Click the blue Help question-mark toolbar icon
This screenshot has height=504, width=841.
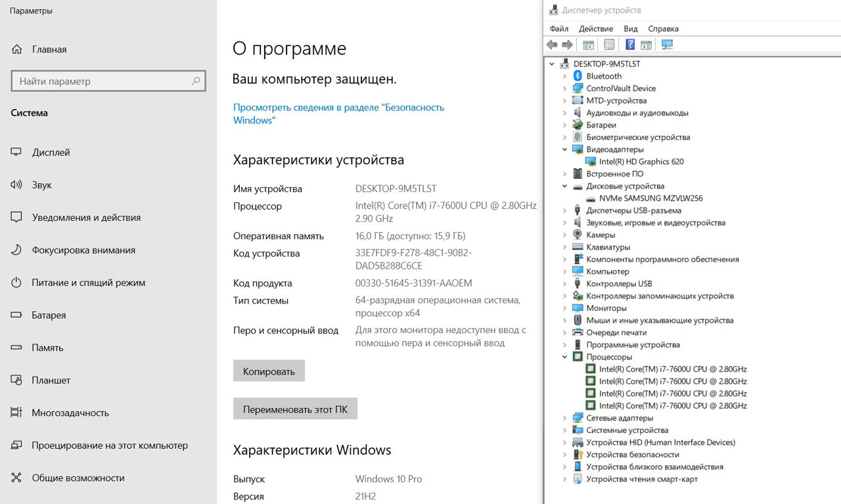point(630,45)
